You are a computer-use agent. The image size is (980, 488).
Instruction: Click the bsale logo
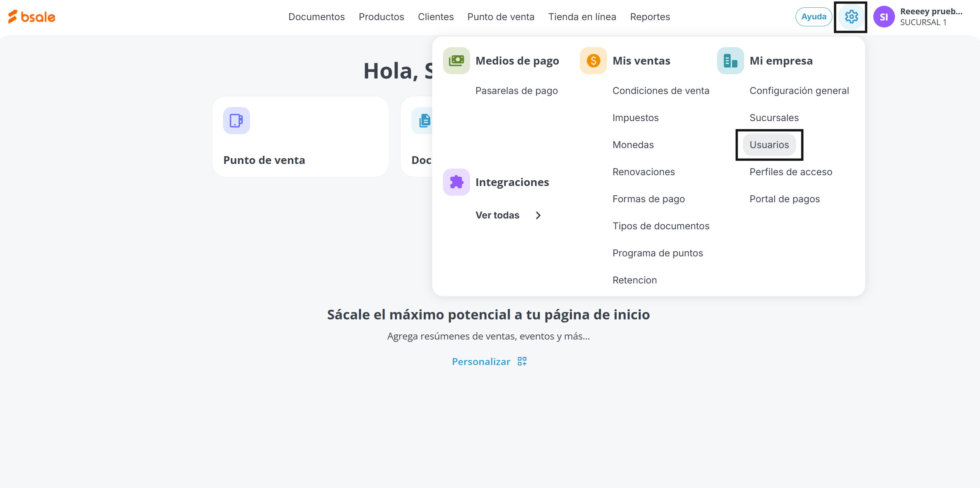point(32,17)
